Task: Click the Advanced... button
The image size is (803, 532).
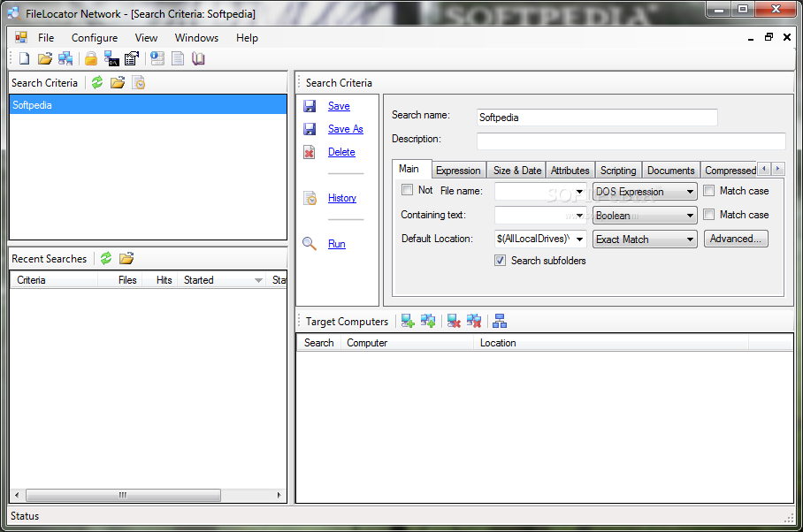Action: click(736, 239)
